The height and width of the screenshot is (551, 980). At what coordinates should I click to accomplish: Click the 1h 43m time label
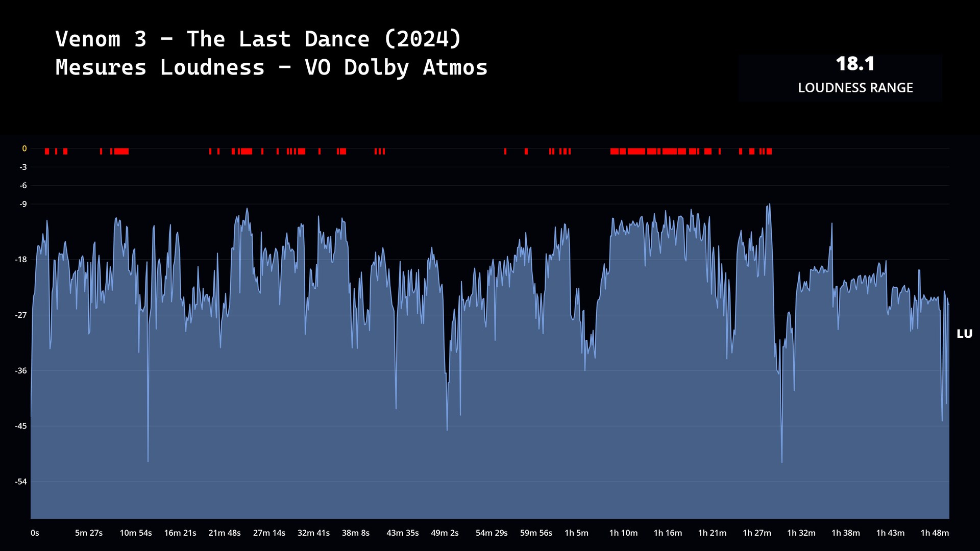coord(890,533)
